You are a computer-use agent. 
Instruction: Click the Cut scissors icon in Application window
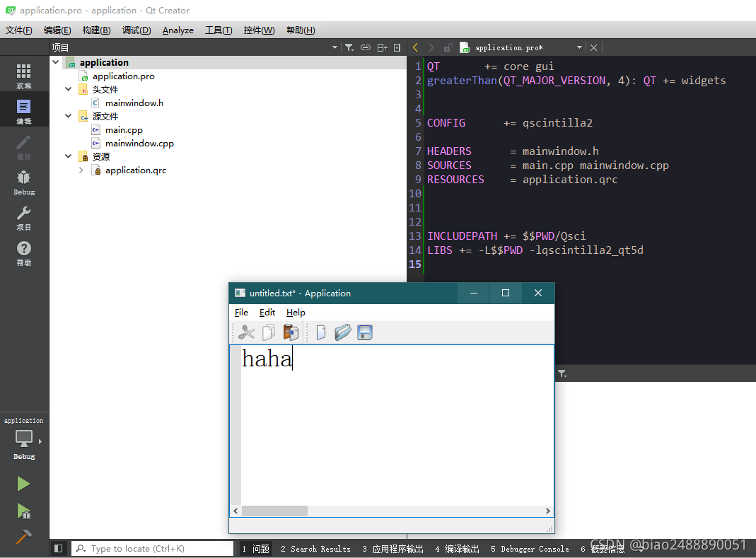point(246,332)
